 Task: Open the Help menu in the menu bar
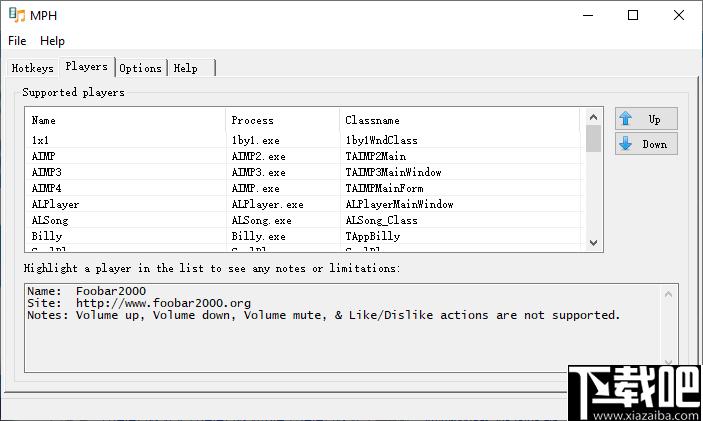[52, 41]
